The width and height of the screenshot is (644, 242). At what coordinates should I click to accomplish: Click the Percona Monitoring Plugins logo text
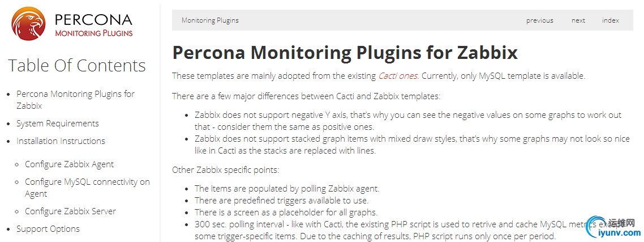tap(93, 25)
